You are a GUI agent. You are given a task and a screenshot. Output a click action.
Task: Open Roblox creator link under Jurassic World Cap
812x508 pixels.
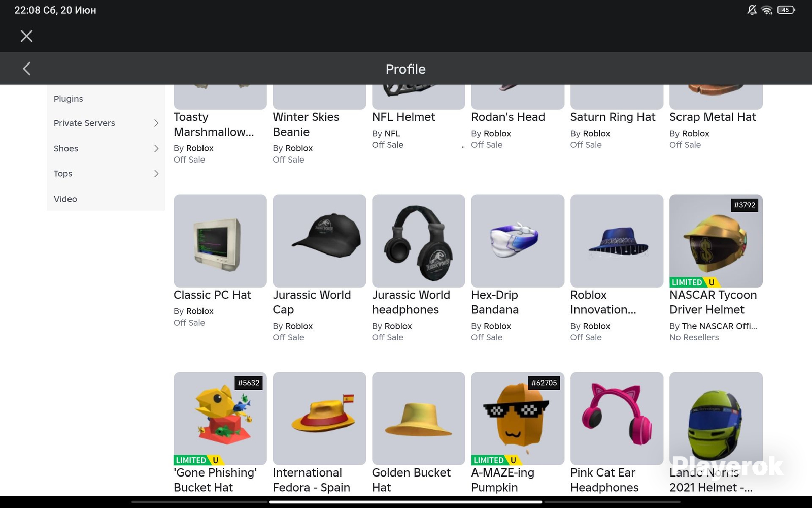tap(299, 326)
